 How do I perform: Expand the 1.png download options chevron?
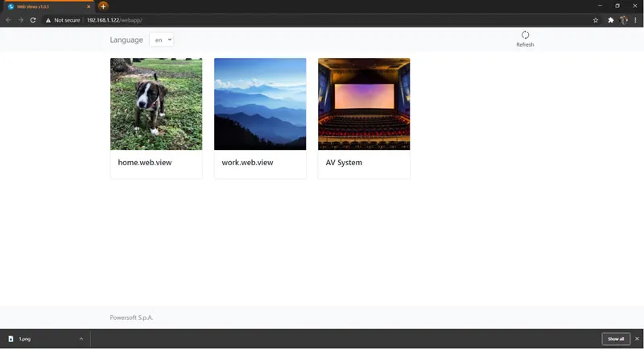coord(81,339)
